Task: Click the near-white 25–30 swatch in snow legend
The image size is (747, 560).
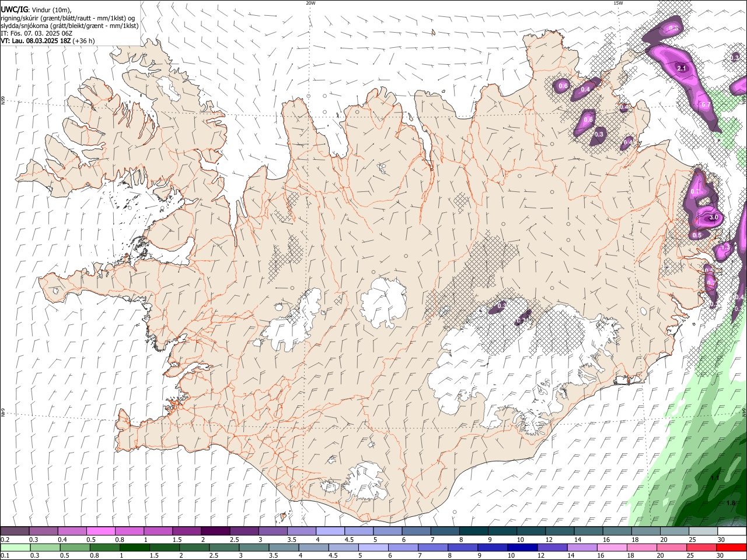Action: (703, 531)
